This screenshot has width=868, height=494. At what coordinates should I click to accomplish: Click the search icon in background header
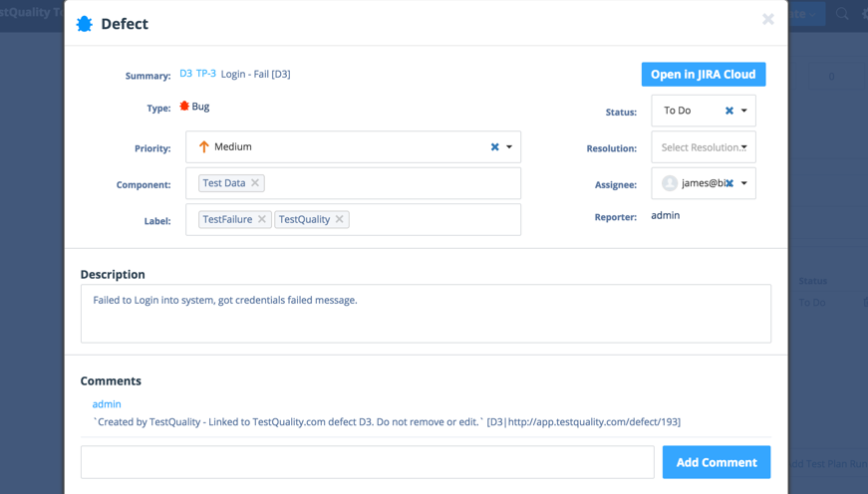point(842,14)
